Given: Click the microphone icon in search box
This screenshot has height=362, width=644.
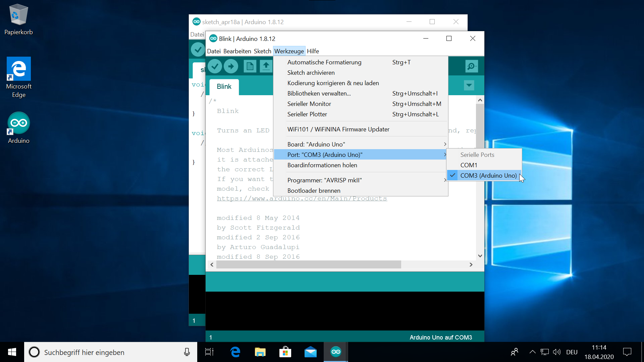Looking at the screenshot, I should 187,352.
